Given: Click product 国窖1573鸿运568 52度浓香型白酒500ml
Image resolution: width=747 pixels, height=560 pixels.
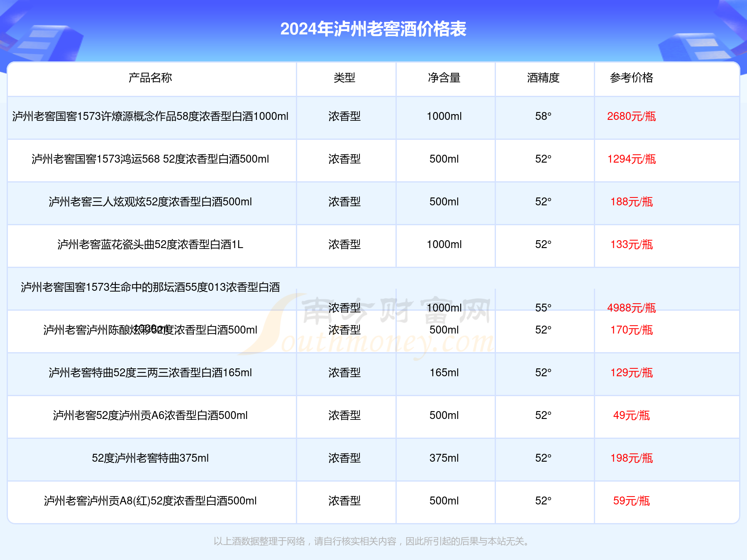Looking at the screenshot, I should pyautogui.click(x=172, y=159).
